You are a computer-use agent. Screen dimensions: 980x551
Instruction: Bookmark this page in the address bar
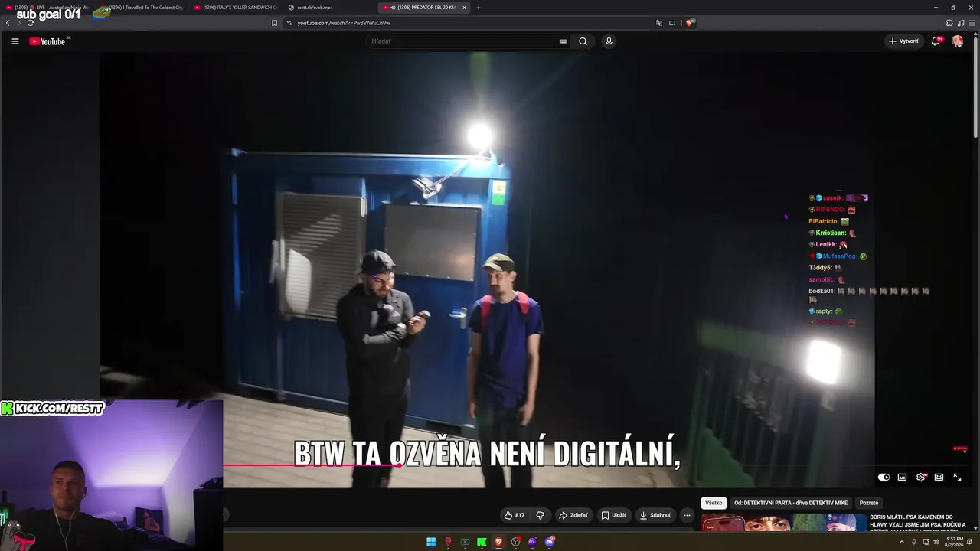(275, 23)
